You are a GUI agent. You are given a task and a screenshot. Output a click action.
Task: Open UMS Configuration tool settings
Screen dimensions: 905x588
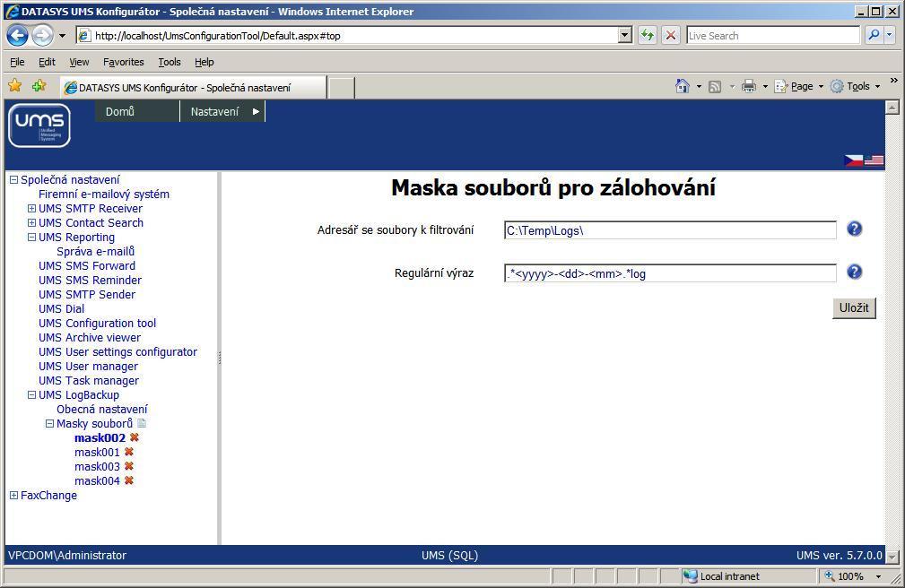point(97,324)
